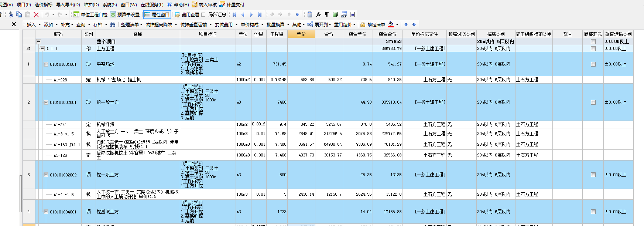This screenshot has height=226, width=644.
Task: Check 局部汇总 box for 010101002002 row
Action: click(593, 175)
